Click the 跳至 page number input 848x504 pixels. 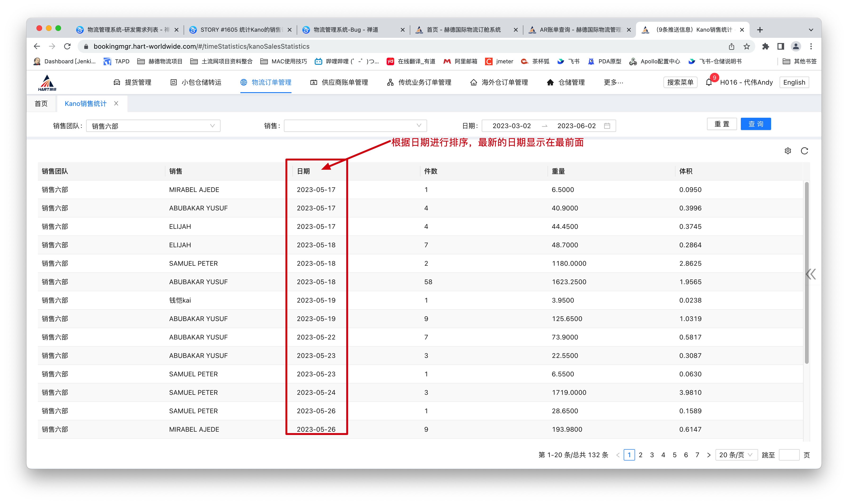click(x=789, y=455)
